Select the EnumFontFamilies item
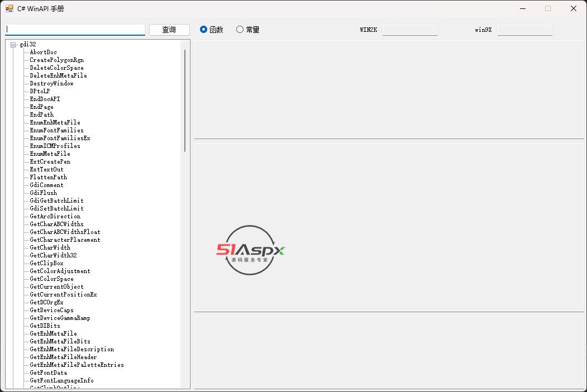 (x=56, y=130)
